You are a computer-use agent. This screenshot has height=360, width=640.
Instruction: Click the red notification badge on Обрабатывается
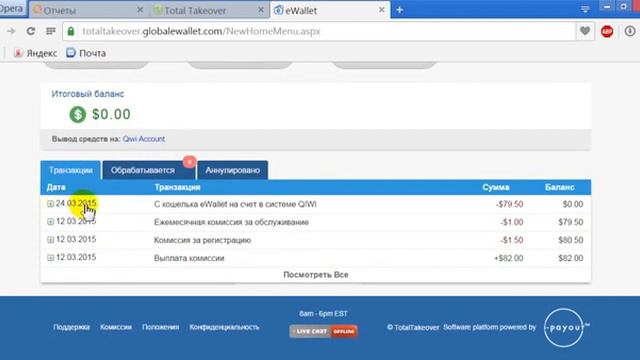[189, 162]
